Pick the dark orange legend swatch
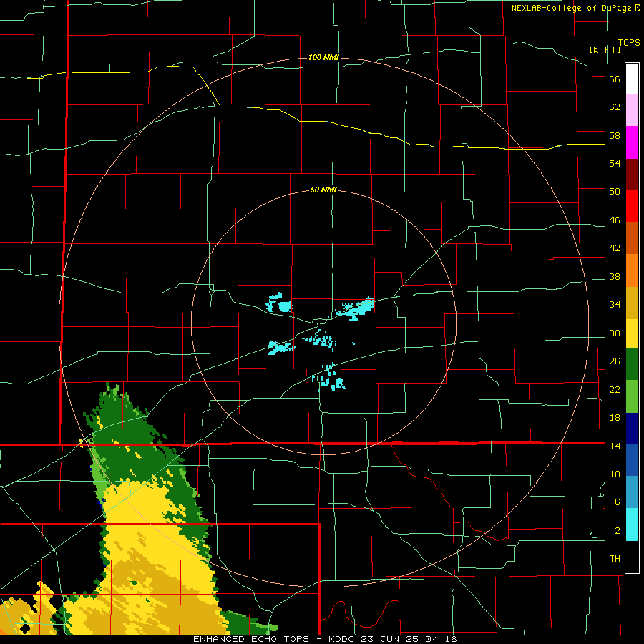Viewport: 644px width, 644px height. point(632,238)
